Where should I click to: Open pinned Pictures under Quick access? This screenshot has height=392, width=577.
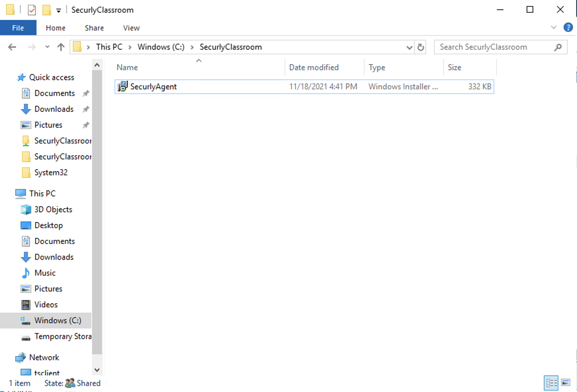coord(48,125)
